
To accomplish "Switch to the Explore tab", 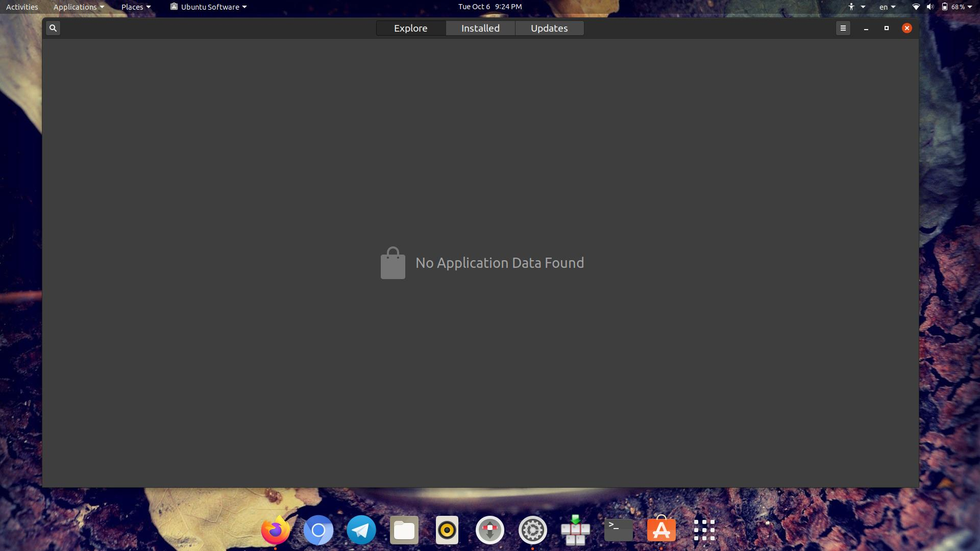I will pyautogui.click(x=410, y=28).
